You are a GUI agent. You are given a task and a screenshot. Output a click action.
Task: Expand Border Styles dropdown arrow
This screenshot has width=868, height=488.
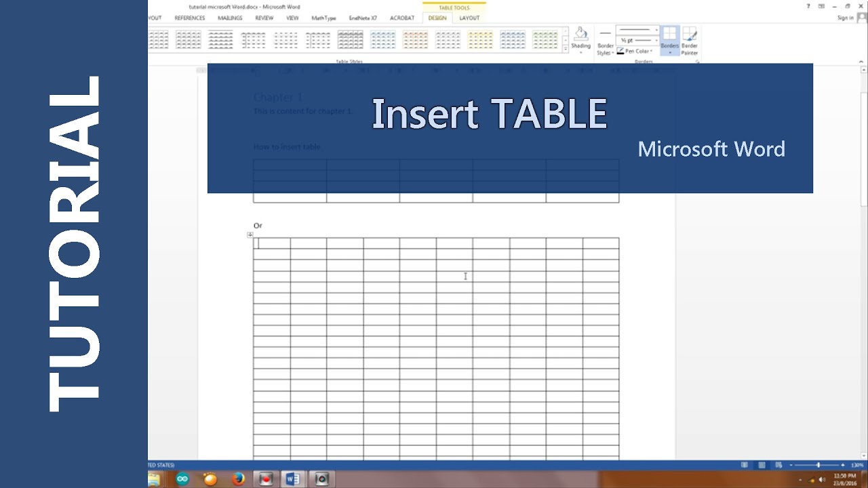coord(613,53)
